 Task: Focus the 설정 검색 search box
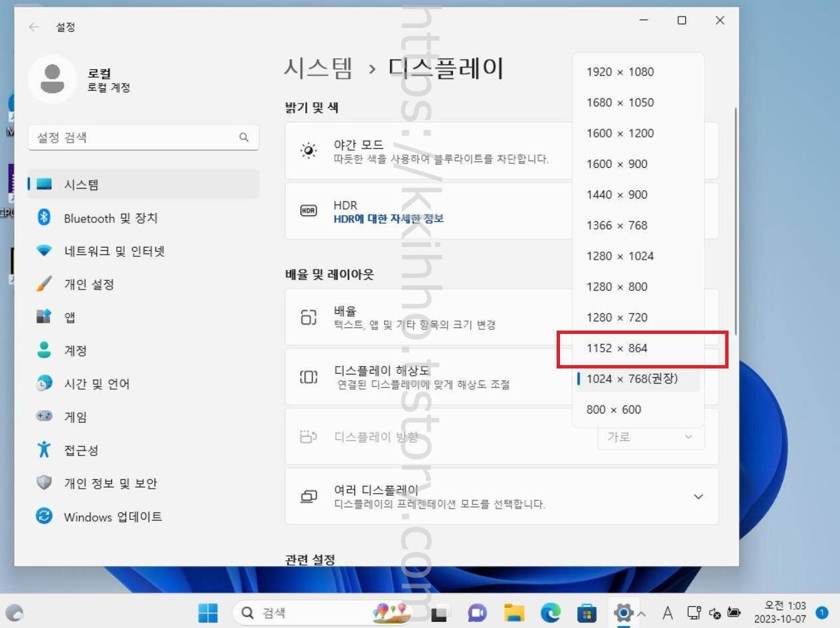[143, 137]
